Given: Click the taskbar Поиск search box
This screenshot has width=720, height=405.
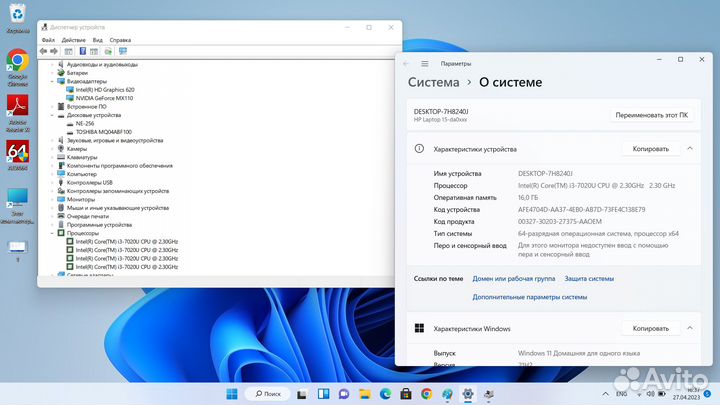Looking at the screenshot, I should tap(268, 394).
